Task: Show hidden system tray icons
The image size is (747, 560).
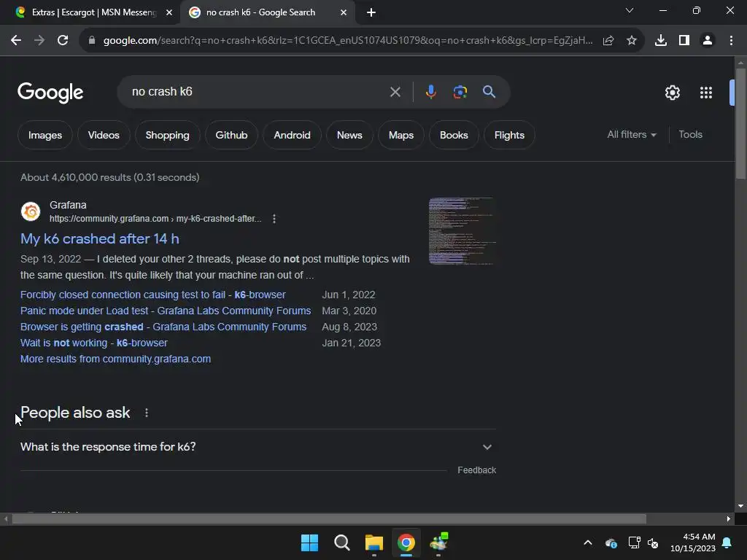Action: pos(588,542)
